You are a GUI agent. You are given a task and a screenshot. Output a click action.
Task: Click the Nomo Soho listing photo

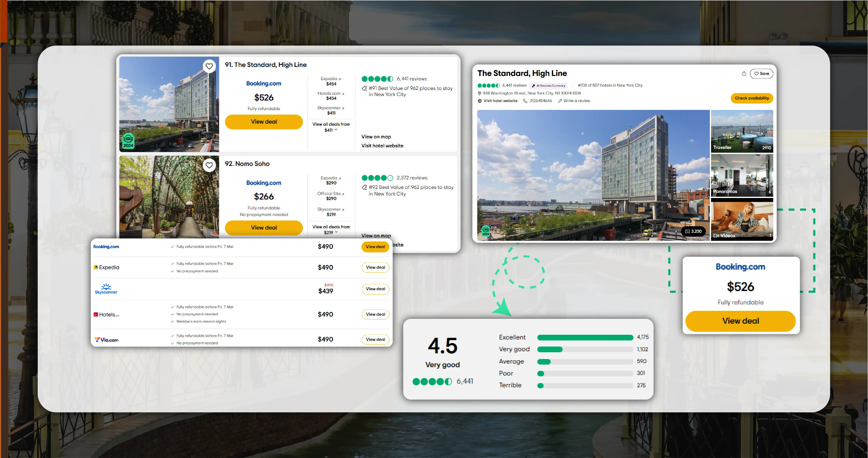tap(169, 197)
